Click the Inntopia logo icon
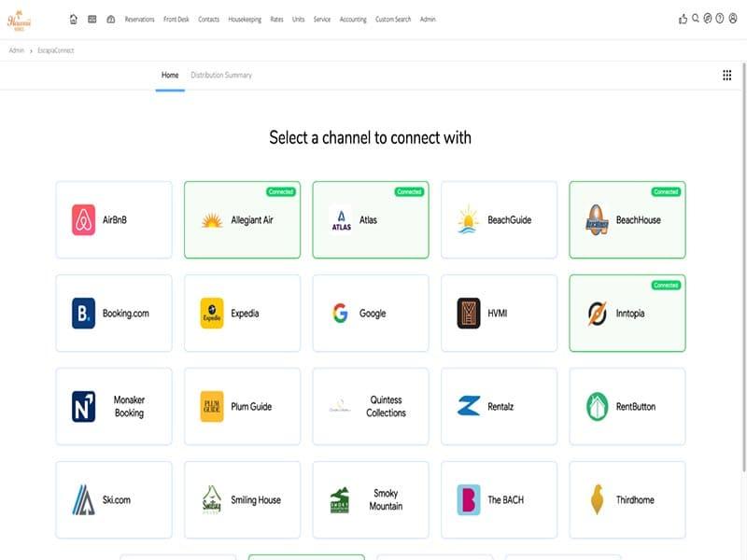This screenshot has width=747, height=560. [x=597, y=314]
